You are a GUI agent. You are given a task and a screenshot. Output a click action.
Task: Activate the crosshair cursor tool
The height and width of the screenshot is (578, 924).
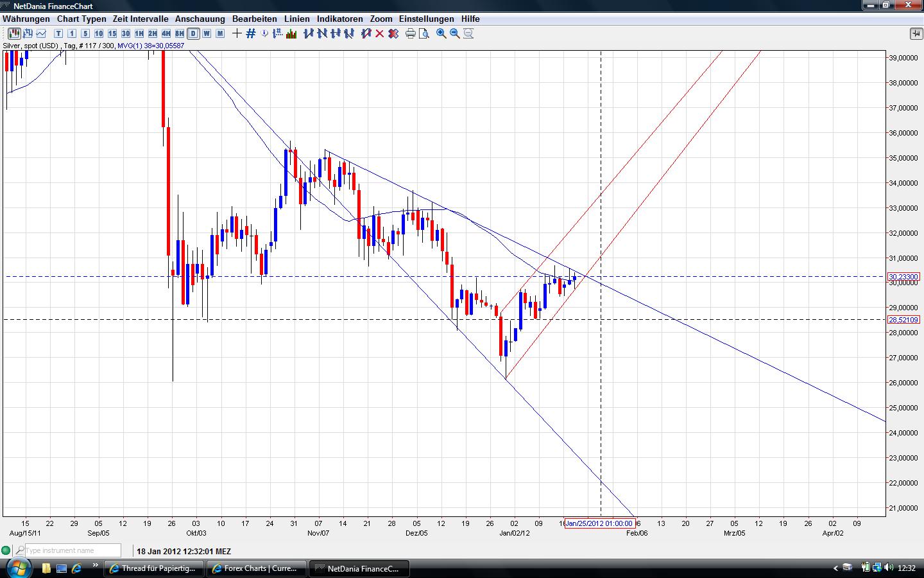pyautogui.click(x=237, y=33)
